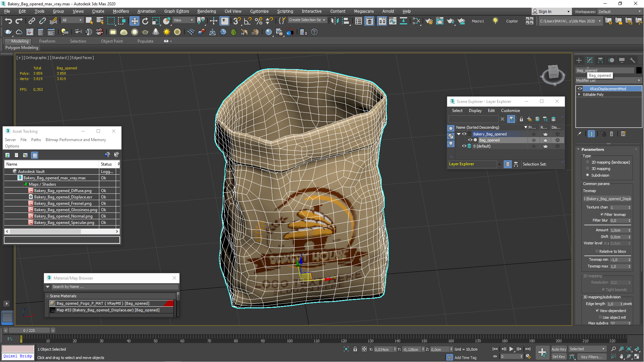
Task: Switch to the Utilities wrench panel
Action: tap(633, 60)
